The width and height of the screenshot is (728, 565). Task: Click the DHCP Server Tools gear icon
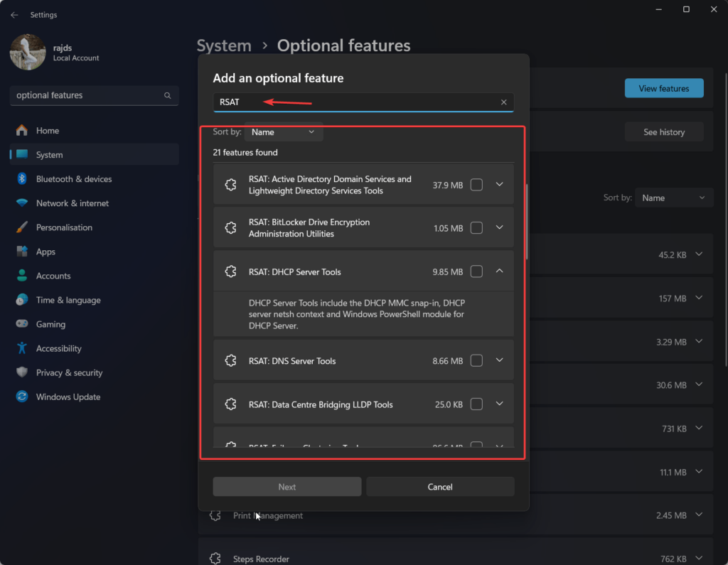(x=231, y=271)
